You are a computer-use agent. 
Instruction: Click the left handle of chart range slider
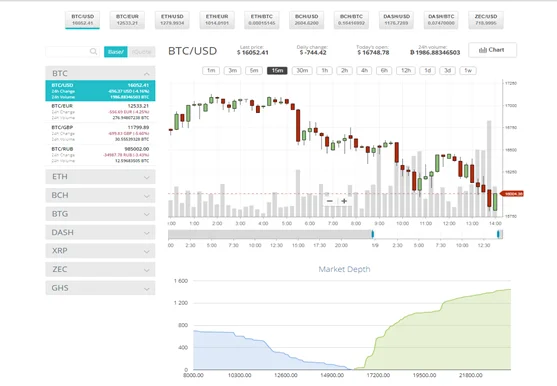[x=373, y=234]
